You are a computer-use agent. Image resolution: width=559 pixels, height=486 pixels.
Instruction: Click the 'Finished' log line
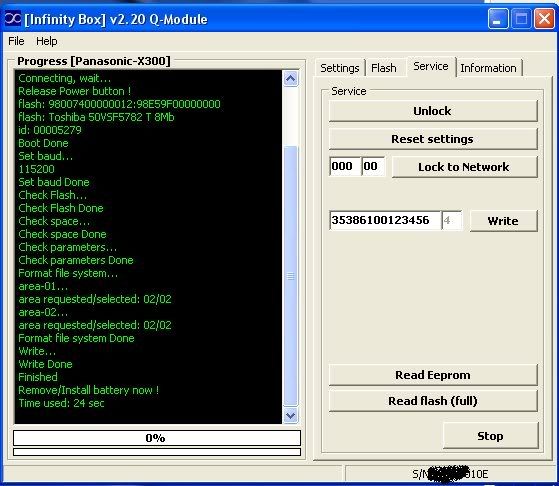coord(38,377)
